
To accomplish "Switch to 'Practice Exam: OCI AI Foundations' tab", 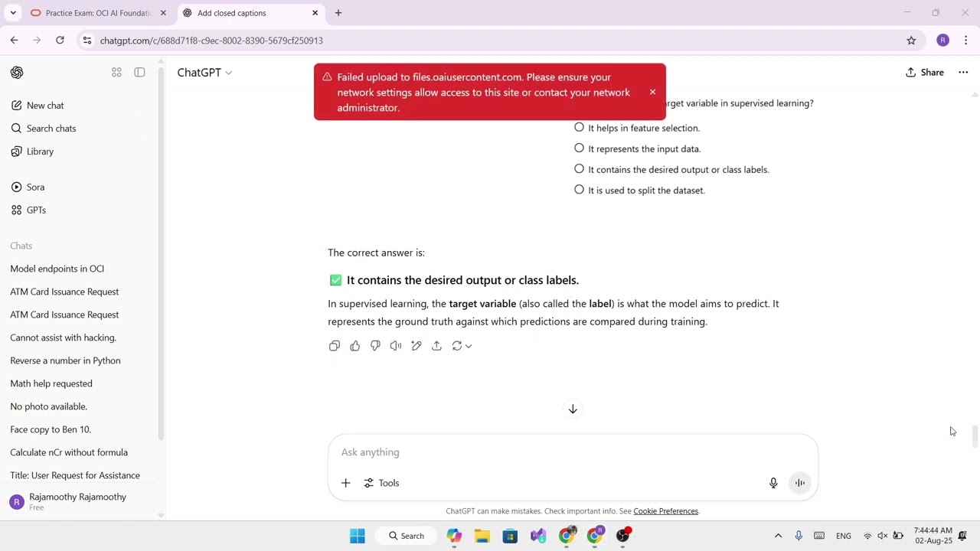I will [98, 13].
